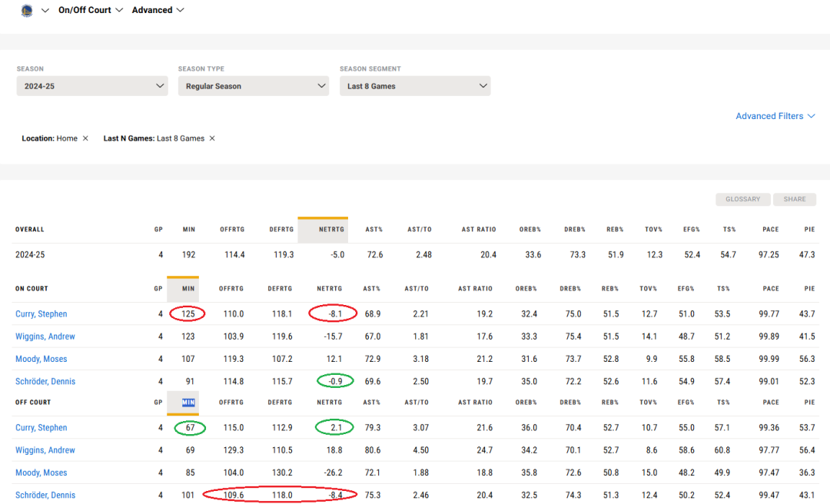Select the Overall PACE value 97.25
This screenshot has height=504, width=830.
pyautogui.click(x=769, y=254)
